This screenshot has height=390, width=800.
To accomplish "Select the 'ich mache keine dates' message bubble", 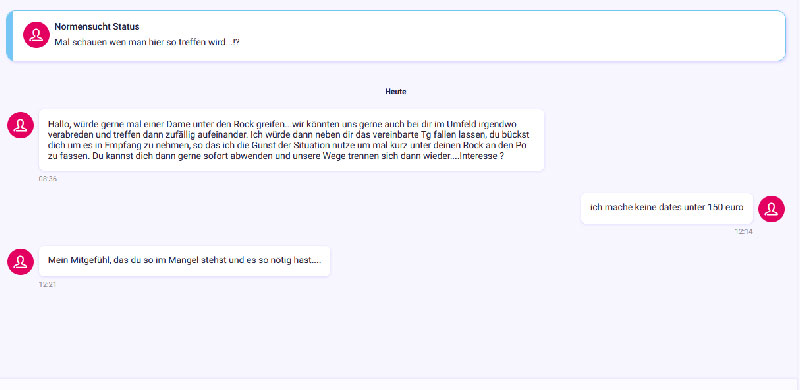I will pyautogui.click(x=667, y=208).
